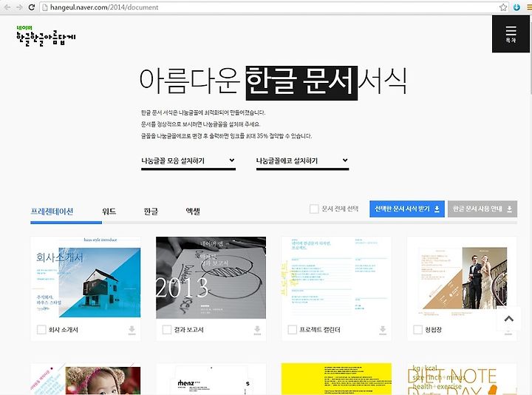Go forward with browser forward arrow
The height and width of the screenshot is (395, 532).
pos(19,7)
